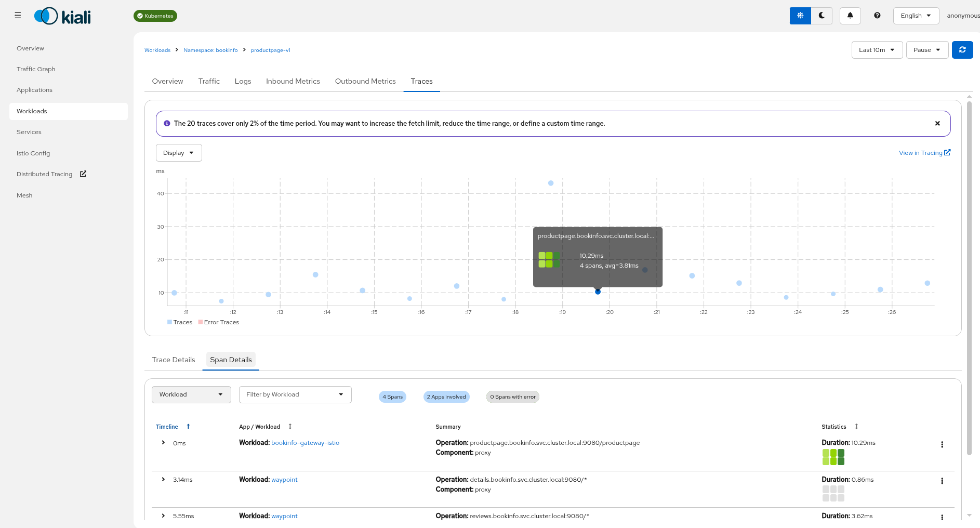Sort by Timeline column arrow
The image size is (980, 528).
click(188, 427)
